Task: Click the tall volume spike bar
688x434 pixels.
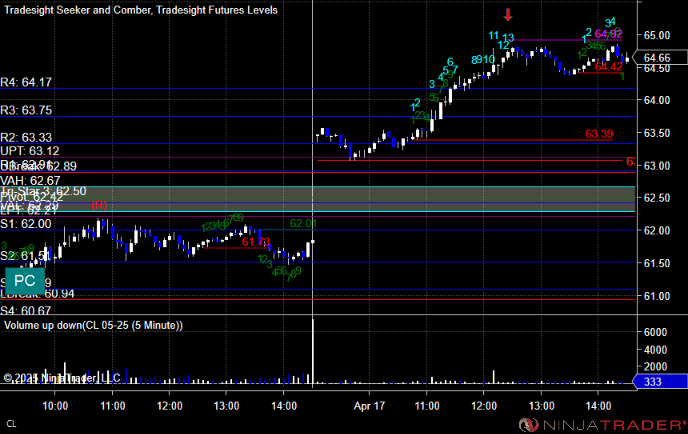Action: coord(313,352)
